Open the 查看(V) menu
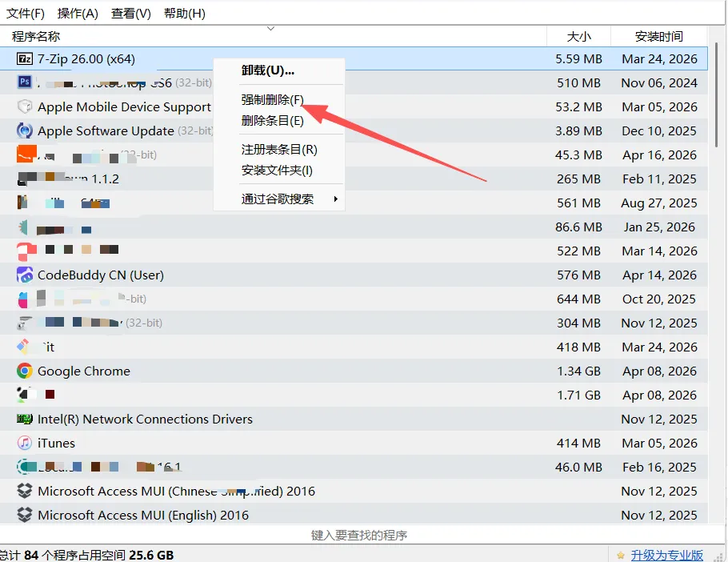This screenshot has height=562, width=728. (x=131, y=14)
